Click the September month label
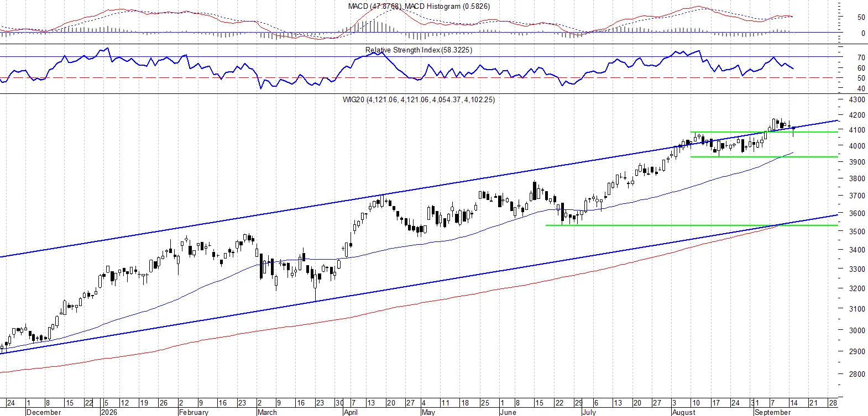Screen dimensions: 868x416 click(x=772, y=412)
